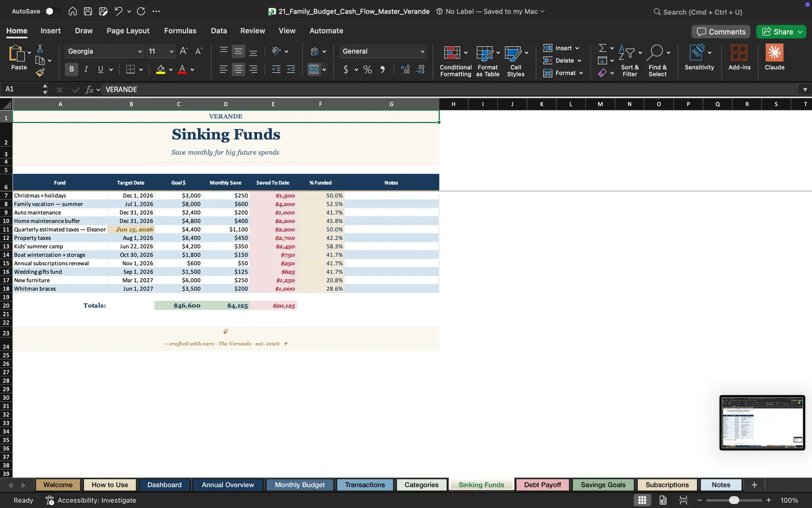Click the Name Box showing A1
This screenshot has height=508, width=812.
[22, 89]
